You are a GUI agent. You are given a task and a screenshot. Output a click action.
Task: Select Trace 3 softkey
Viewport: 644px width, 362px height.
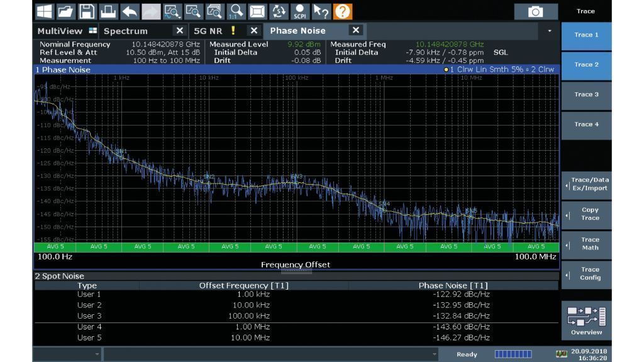586,94
